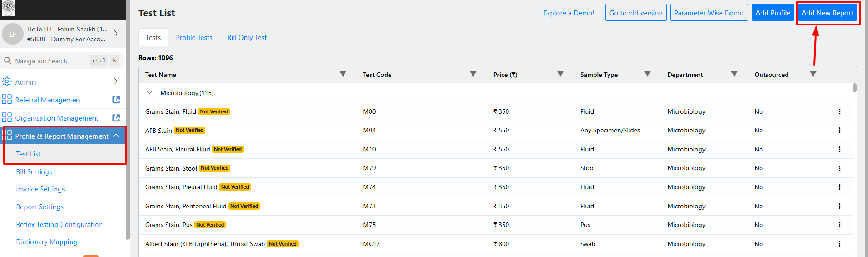Click the test table vertical scrollbar
Image resolution: width=868 pixels, height=257 pixels.
854,87
